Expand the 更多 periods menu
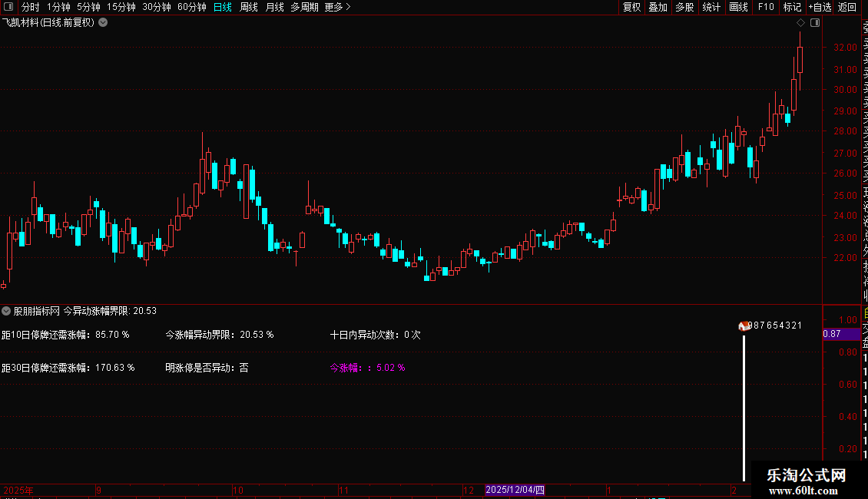This screenshot has height=499, width=868. pos(338,7)
